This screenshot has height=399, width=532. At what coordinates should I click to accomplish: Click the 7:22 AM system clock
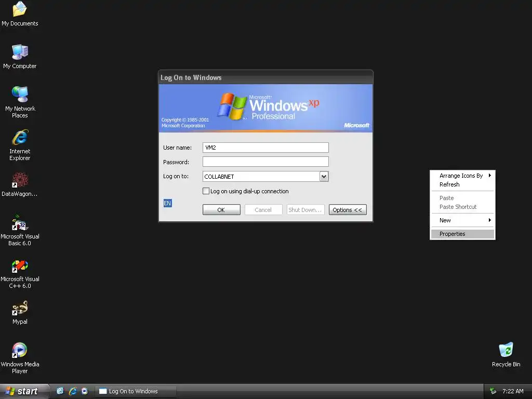pos(513,391)
